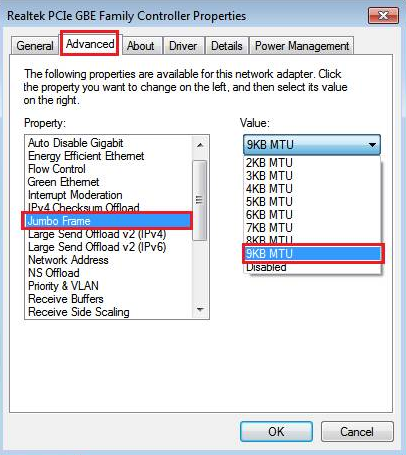Viewport: 406px width, 455px height.
Task: Expand the Value dropdown arrow
Action: 372,145
